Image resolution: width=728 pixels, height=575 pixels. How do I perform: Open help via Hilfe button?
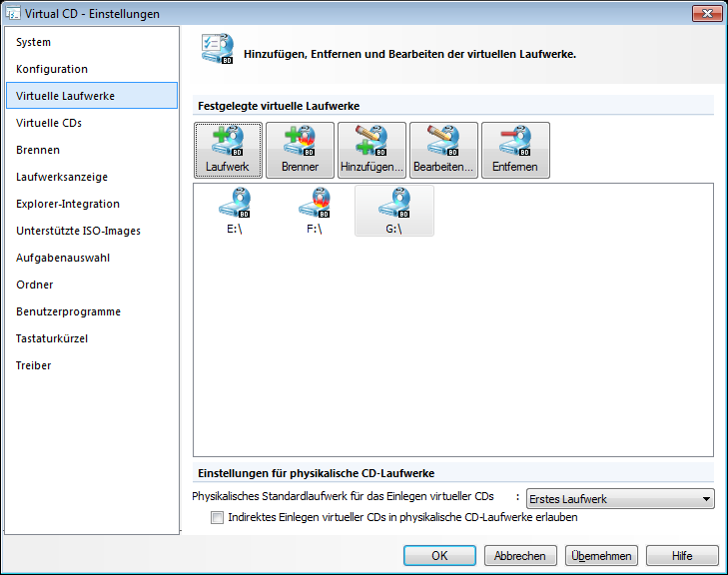pyautogui.click(x=682, y=555)
